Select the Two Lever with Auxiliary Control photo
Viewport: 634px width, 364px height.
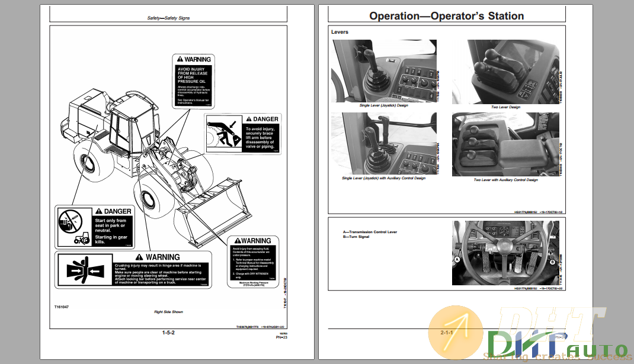505,144
